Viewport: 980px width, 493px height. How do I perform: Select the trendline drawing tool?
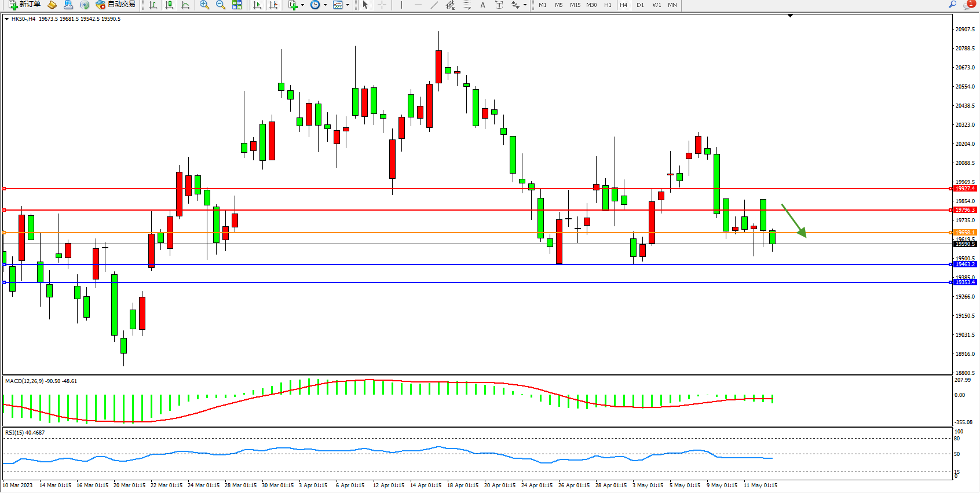pos(434,5)
